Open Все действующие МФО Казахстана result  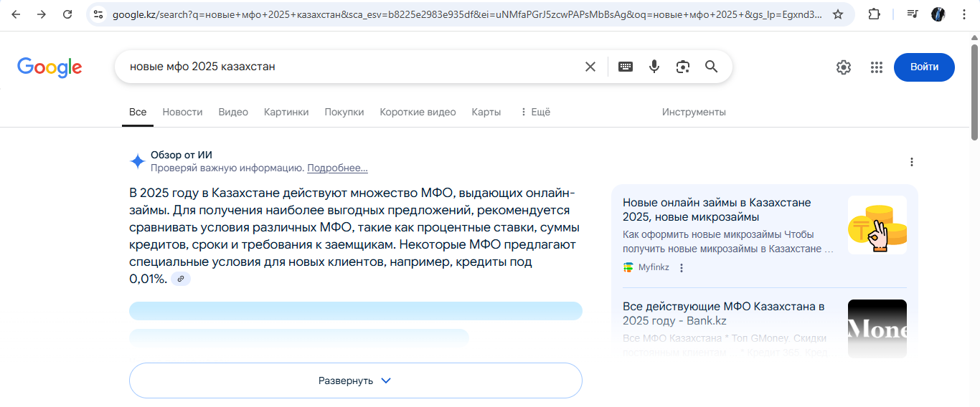724,313
